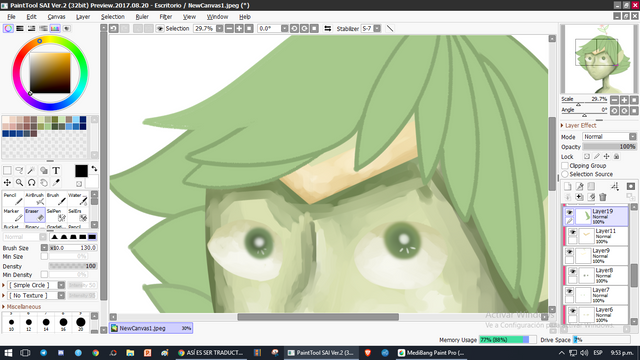Choose the Marker tool
This screenshot has height=360, width=640.
tap(13, 215)
